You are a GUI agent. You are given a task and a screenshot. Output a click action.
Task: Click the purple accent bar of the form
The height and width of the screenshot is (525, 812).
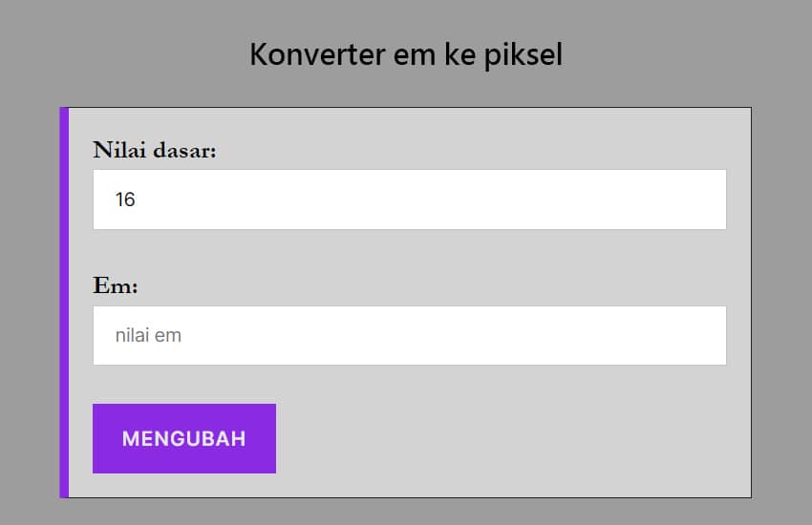pos(64,303)
